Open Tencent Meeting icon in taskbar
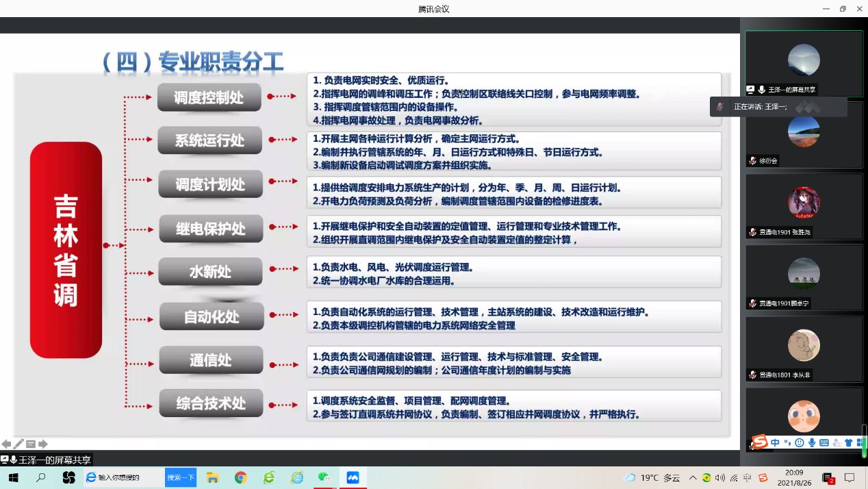 tap(353, 477)
